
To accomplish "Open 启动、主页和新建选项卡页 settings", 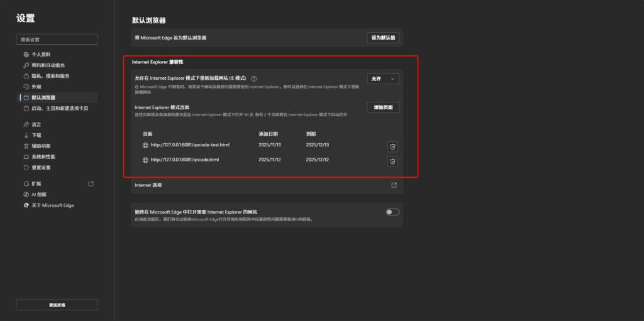I will [x=60, y=108].
